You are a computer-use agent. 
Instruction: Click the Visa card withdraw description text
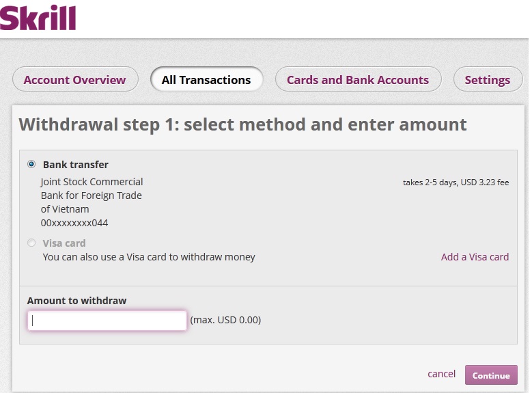pos(149,257)
